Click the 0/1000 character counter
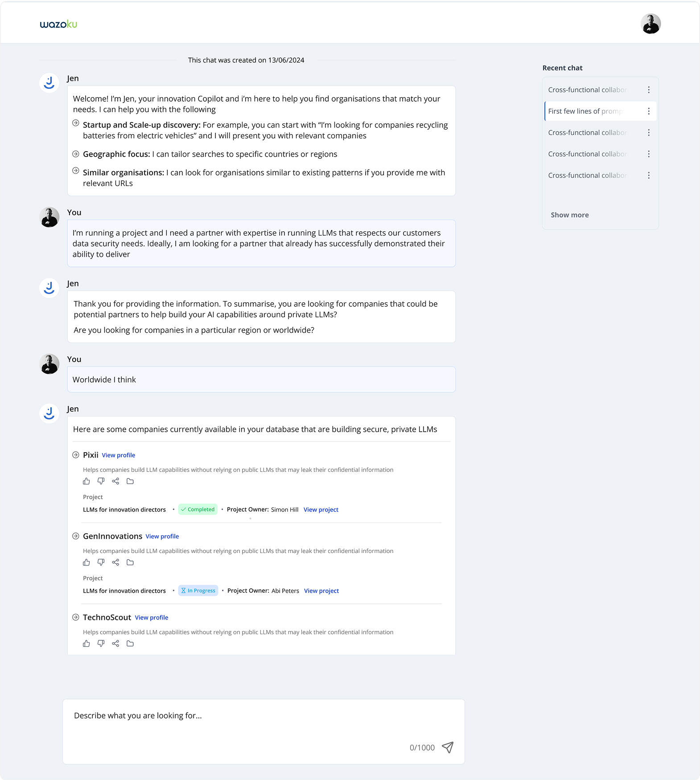 point(422,748)
